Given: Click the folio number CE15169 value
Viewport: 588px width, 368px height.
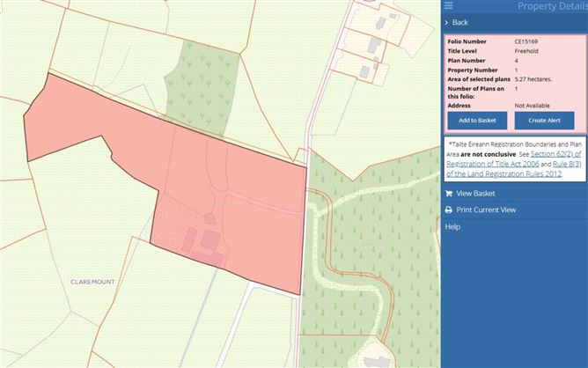Looking at the screenshot, I should pos(526,41).
